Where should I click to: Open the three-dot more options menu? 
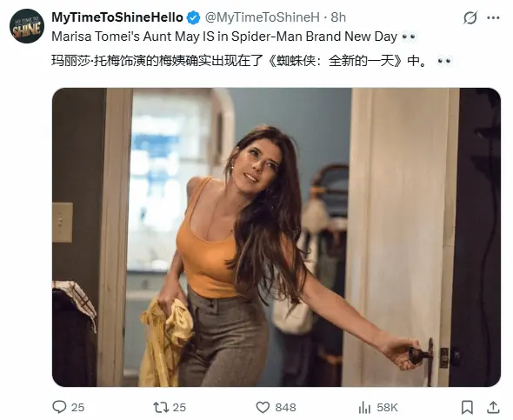coord(493,17)
